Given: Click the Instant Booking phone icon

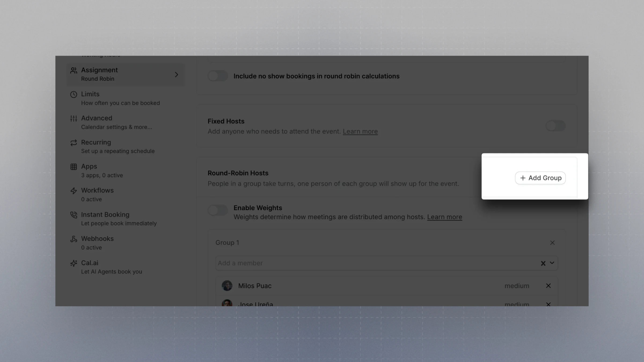Looking at the screenshot, I should coord(74,215).
